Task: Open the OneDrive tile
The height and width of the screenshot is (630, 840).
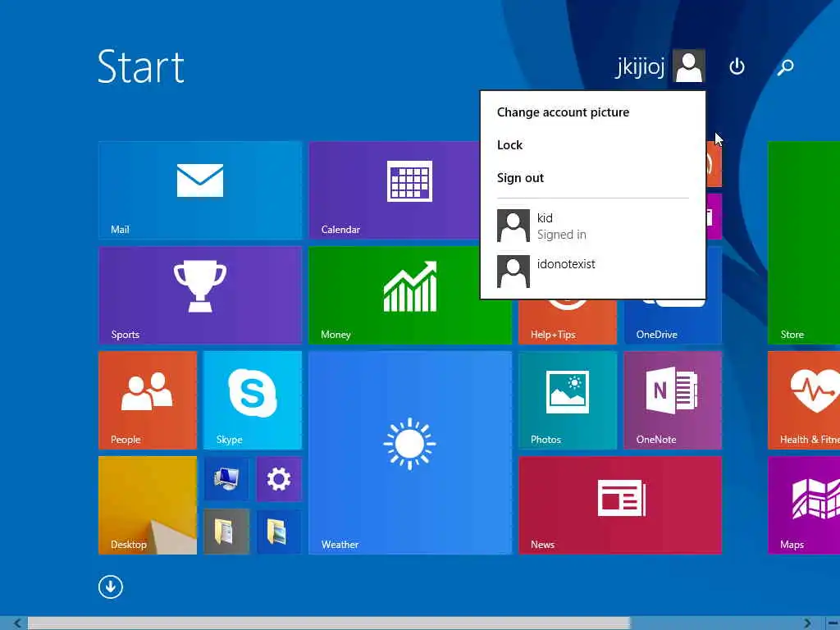Action: 673,322
